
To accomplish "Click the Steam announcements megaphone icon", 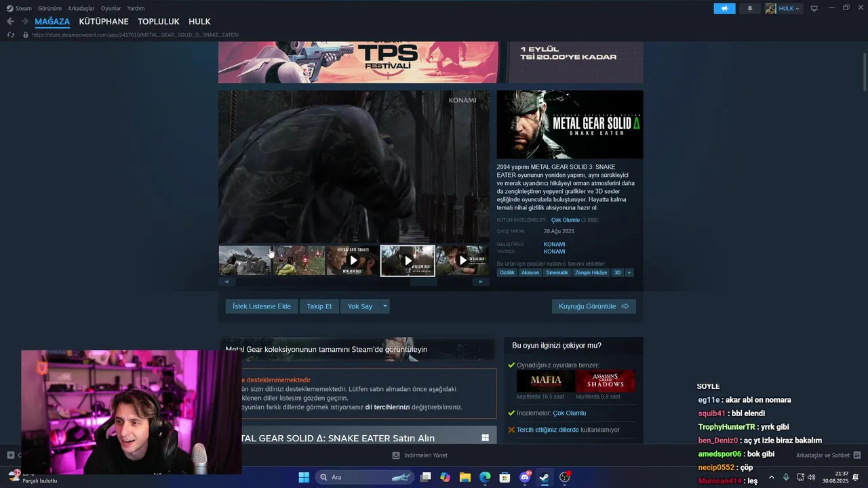I will (724, 8).
